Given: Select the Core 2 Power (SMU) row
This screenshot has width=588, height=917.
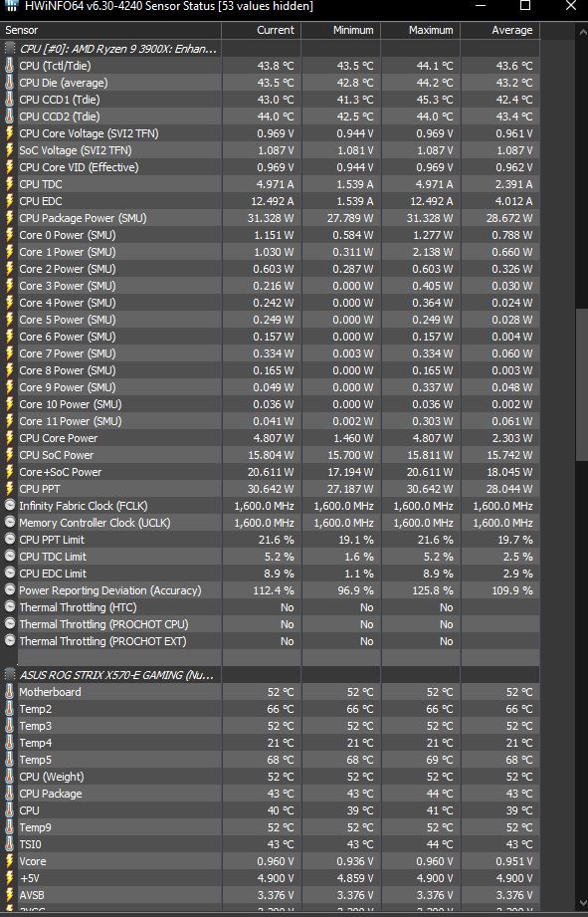Looking at the screenshot, I should [270, 269].
